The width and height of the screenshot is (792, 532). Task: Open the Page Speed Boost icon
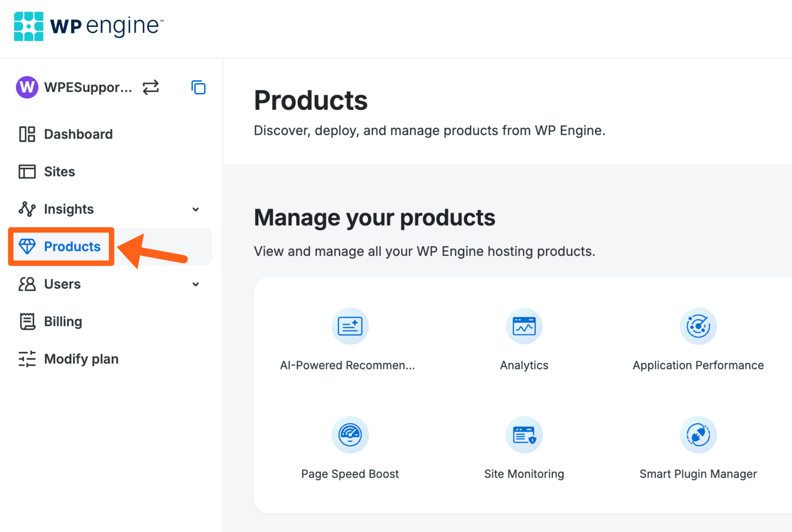(x=350, y=435)
